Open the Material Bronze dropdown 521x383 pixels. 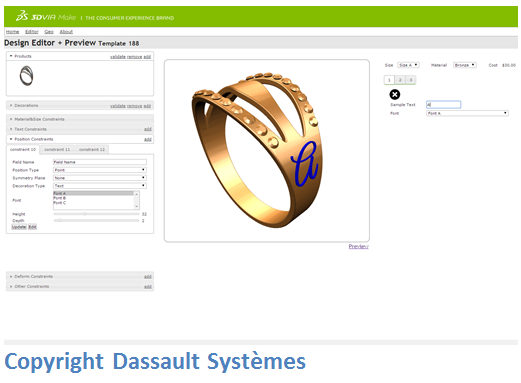coord(465,65)
